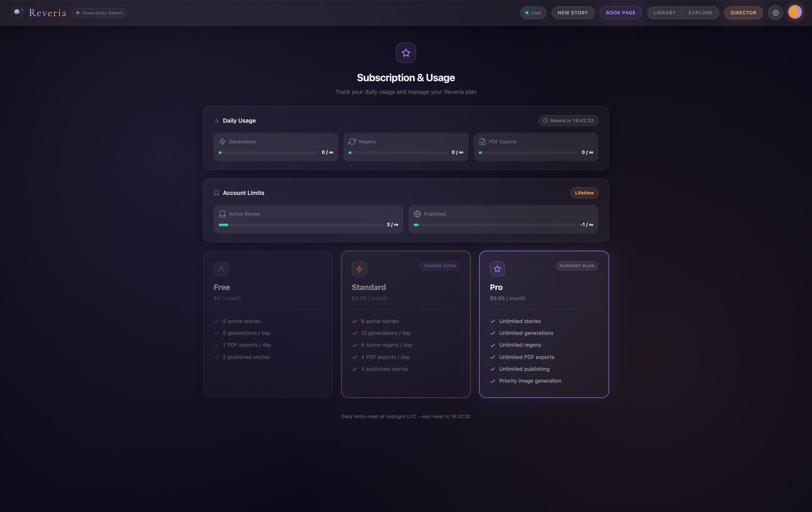The height and width of the screenshot is (512, 812).
Task: Click the Regens refresh icon
Action: 352,142
